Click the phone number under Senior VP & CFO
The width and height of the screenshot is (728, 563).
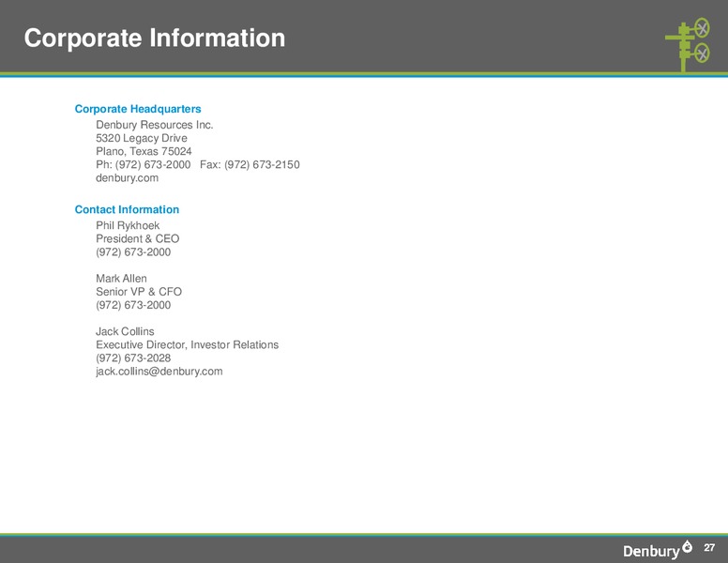click(133, 305)
